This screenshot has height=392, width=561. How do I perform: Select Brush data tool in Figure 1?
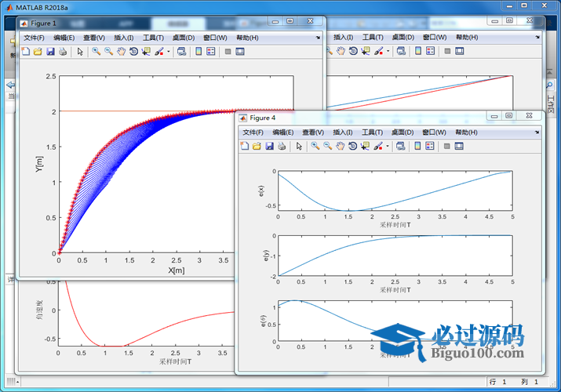pyautogui.click(x=158, y=52)
